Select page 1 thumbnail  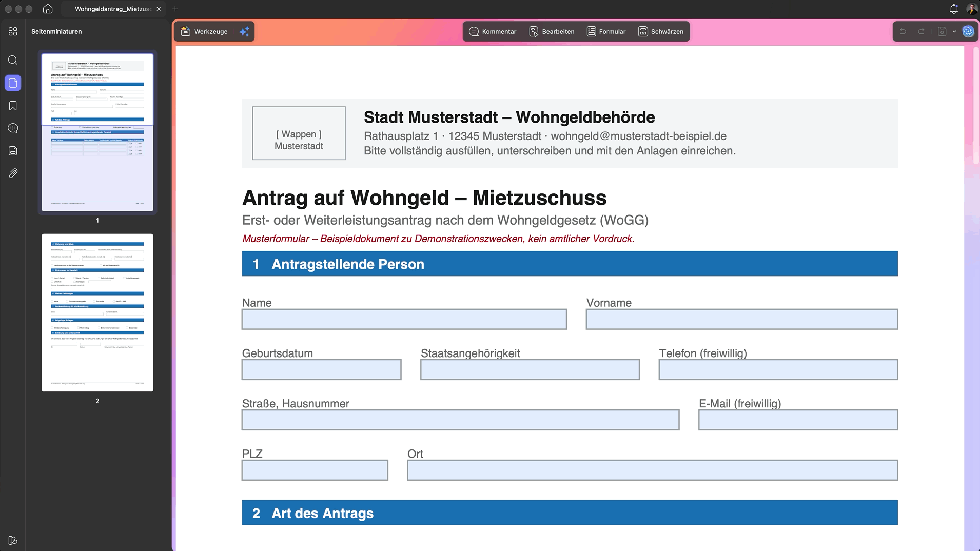pos(97,132)
